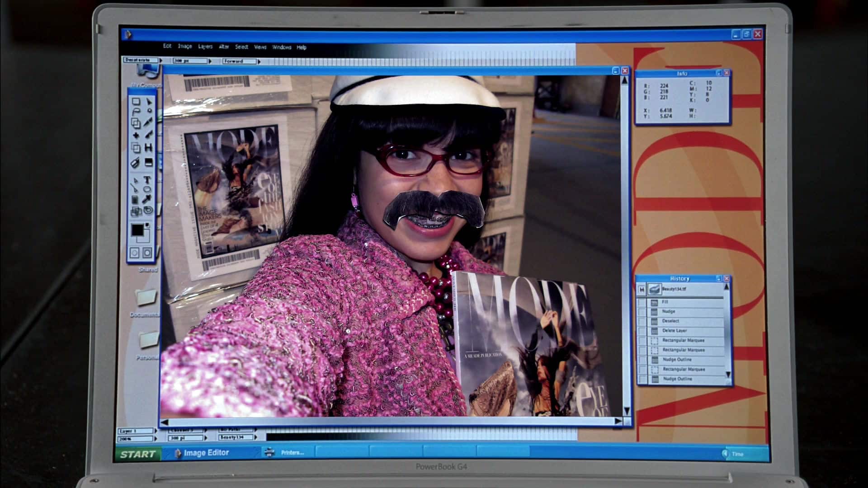Image resolution: width=868 pixels, height=488 pixels.
Task: Open the Select menu
Action: tap(241, 47)
